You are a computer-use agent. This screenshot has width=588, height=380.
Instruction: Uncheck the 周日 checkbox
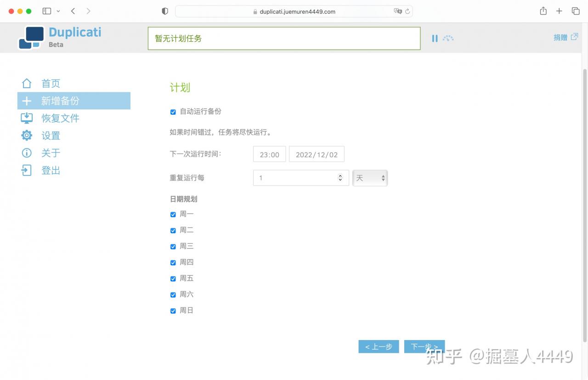click(x=173, y=311)
